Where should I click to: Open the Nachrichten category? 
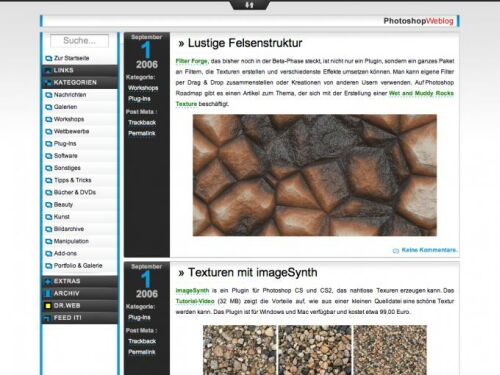click(70, 95)
